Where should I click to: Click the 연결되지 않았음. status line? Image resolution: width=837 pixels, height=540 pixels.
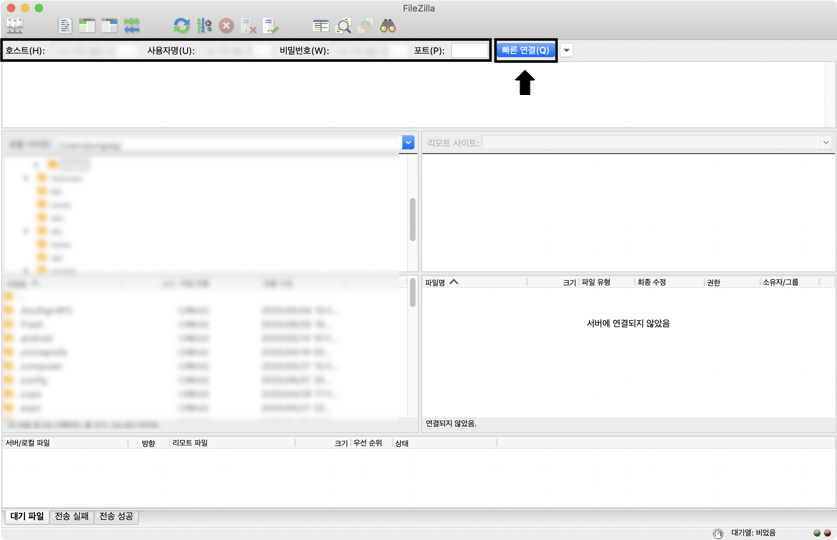coord(451,423)
